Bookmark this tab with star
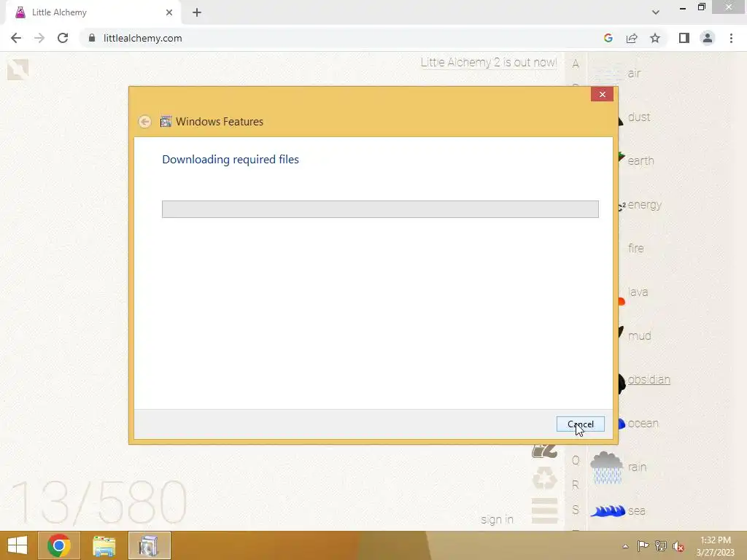The height and width of the screenshot is (560, 747). pyautogui.click(x=655, y=38)
